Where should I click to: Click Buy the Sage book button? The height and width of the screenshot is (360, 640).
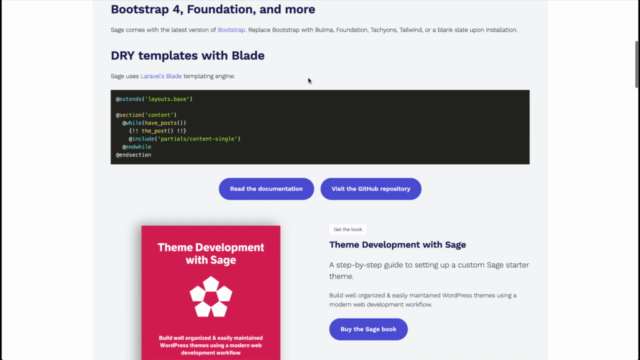(368, 329)
